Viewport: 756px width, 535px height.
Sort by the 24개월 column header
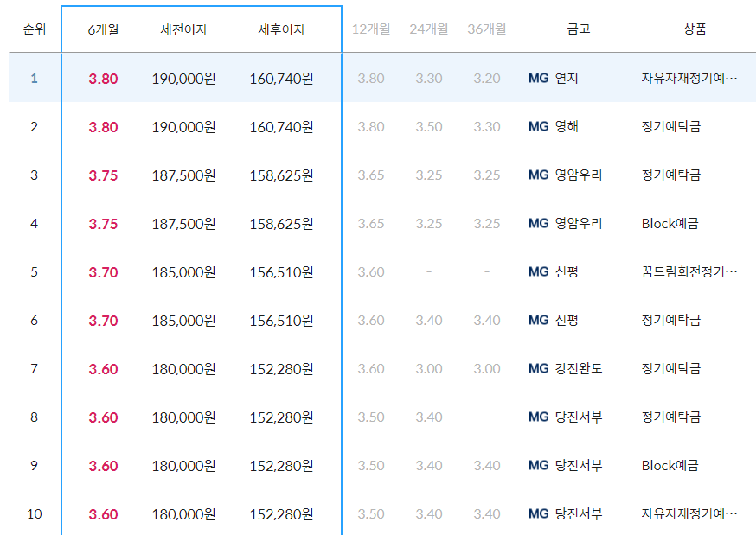[x=429, y=29]
